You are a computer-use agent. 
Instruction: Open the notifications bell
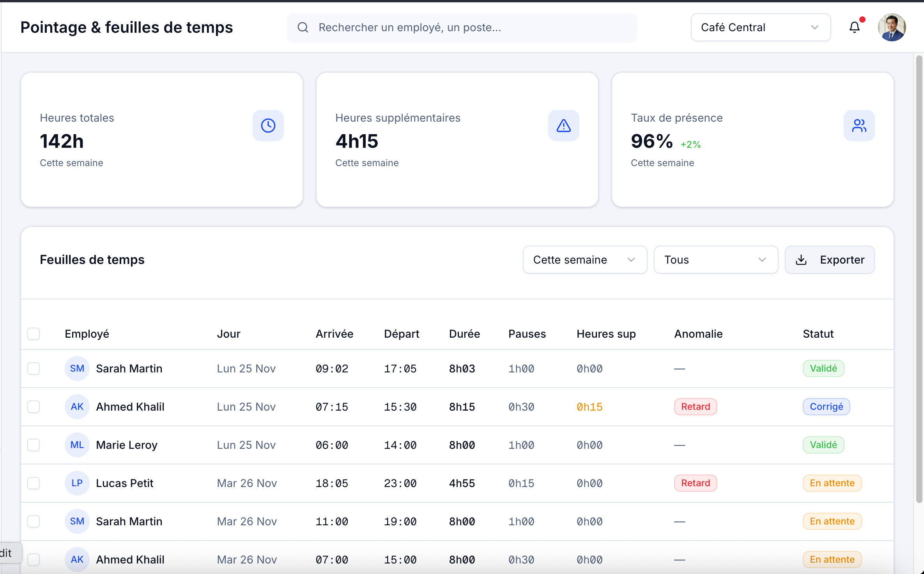click(x=854, y=27)
